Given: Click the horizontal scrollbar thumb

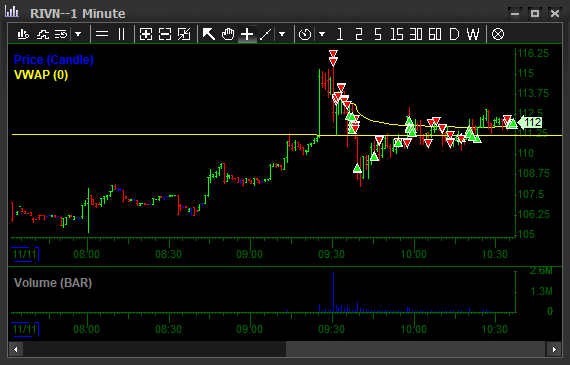Looking at the screenshot, I should [416, 349].
